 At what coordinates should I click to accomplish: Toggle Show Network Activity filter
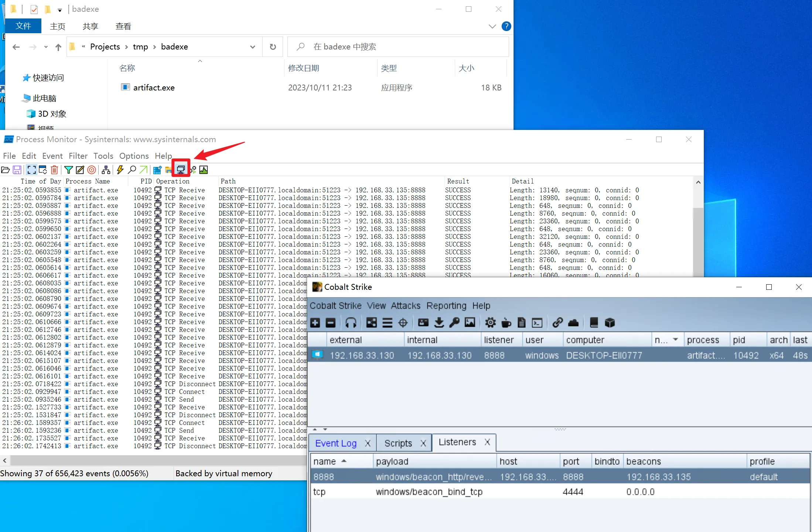tap(181, 169)
